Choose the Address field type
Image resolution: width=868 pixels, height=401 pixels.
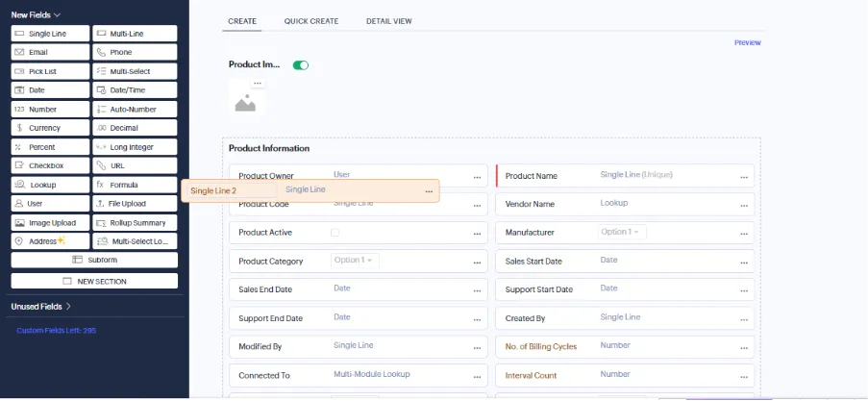click(x=50, y=241)
